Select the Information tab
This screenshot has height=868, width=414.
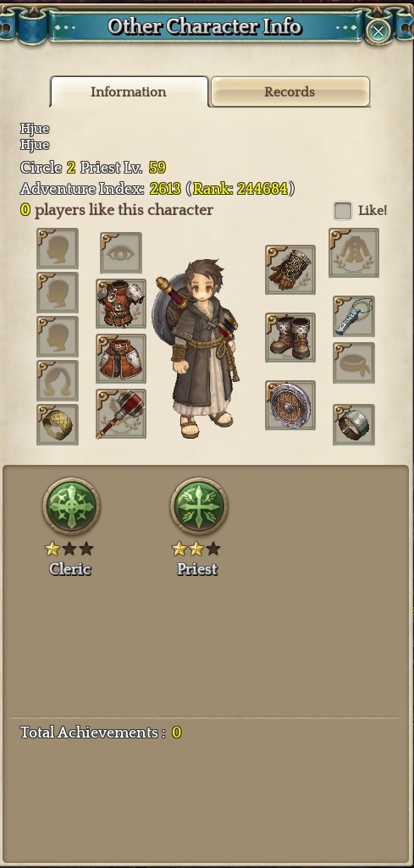point(129,92)
